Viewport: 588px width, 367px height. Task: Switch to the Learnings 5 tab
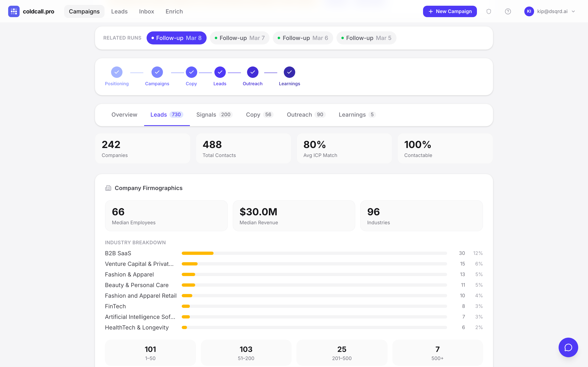coord(357,115)
